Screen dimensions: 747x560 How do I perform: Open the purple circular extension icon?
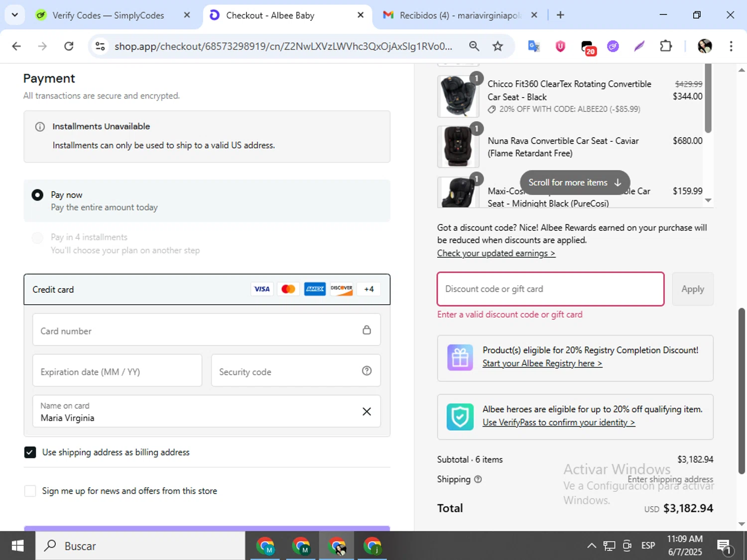coord(613,46)
